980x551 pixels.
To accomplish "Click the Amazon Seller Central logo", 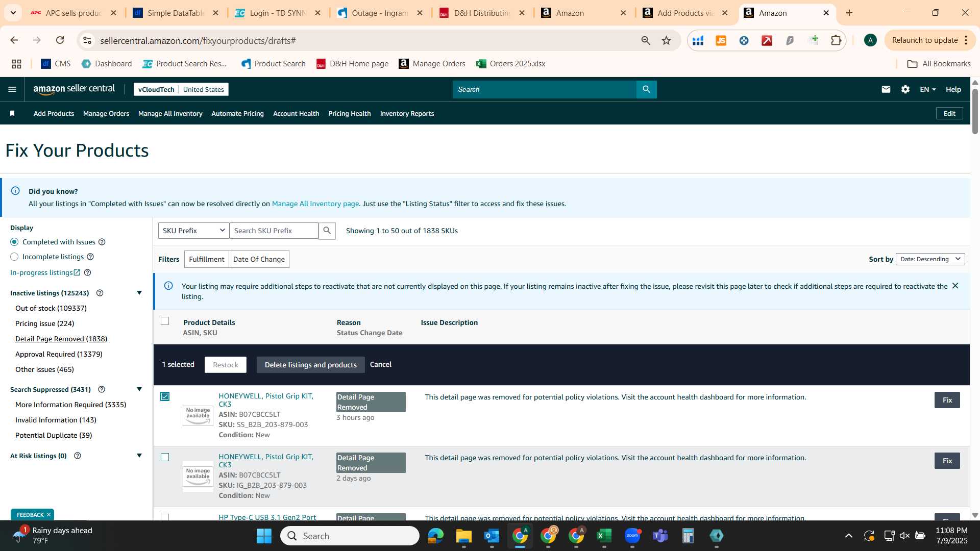I will [74, 89].
